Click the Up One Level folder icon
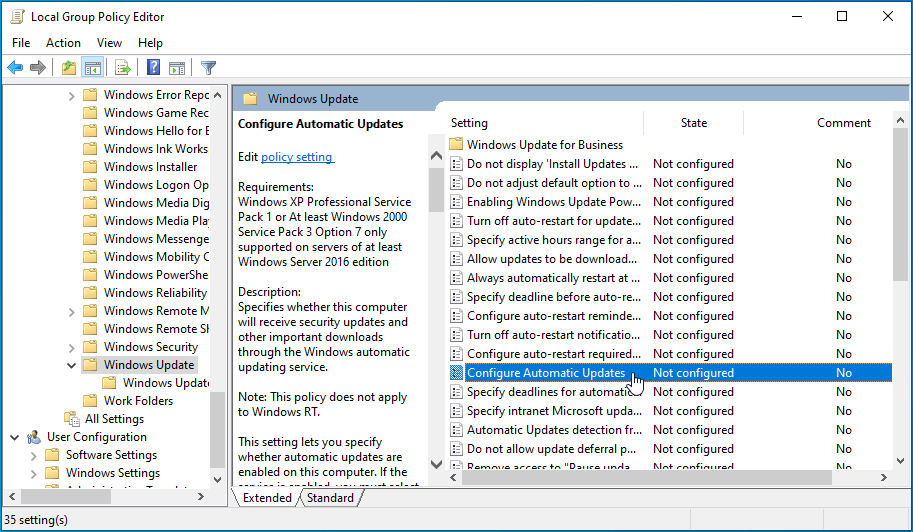The image size is (913, 532). tap(68, 68)
